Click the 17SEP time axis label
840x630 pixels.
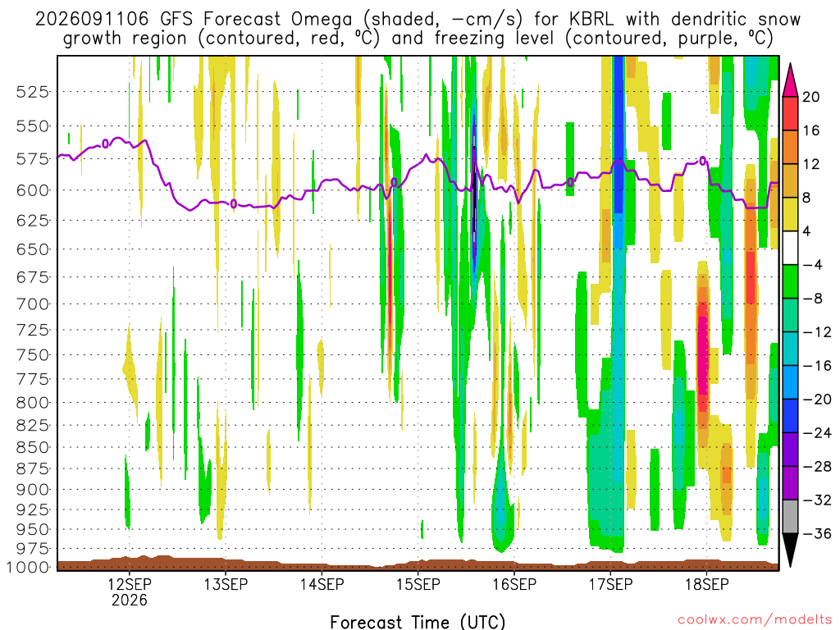[x=610, y=584]
